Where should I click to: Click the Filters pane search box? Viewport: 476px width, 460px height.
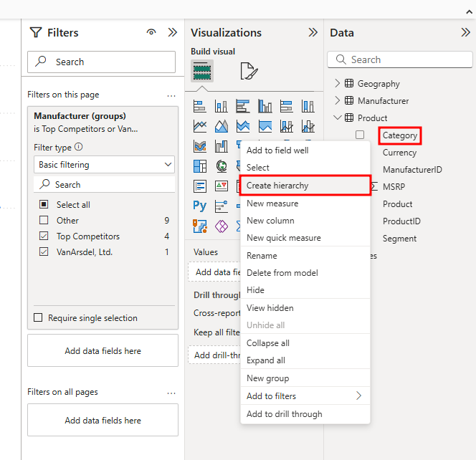(x=101, y=62)
